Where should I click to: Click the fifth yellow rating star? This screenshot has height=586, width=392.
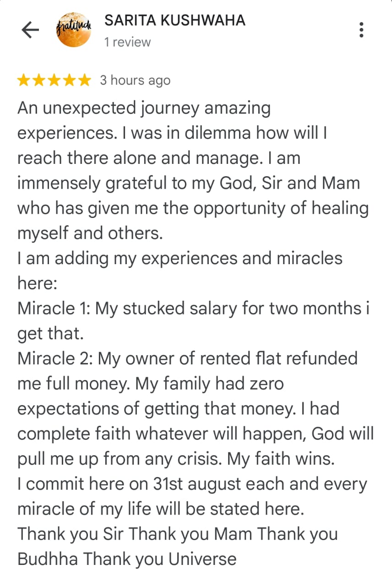coord(85,81)
